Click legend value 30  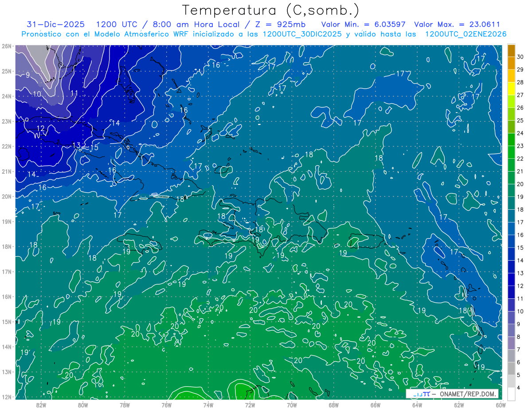tap(520, 57)
